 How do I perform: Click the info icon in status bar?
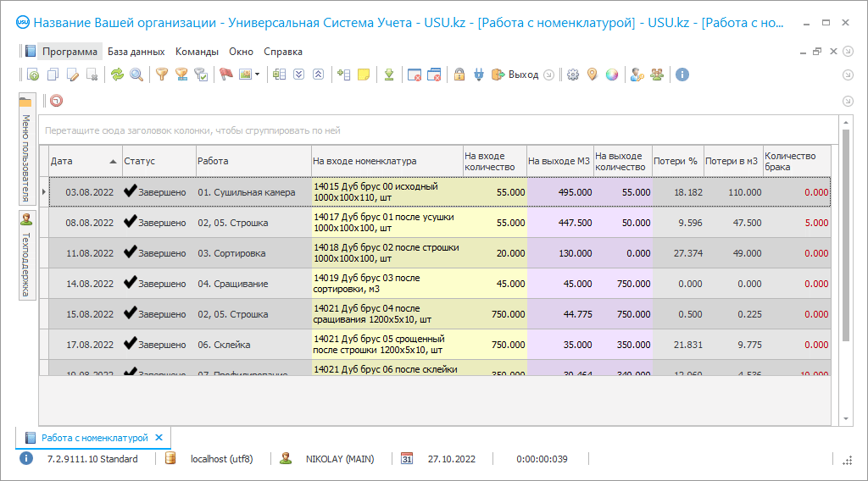tap(26, 458)
